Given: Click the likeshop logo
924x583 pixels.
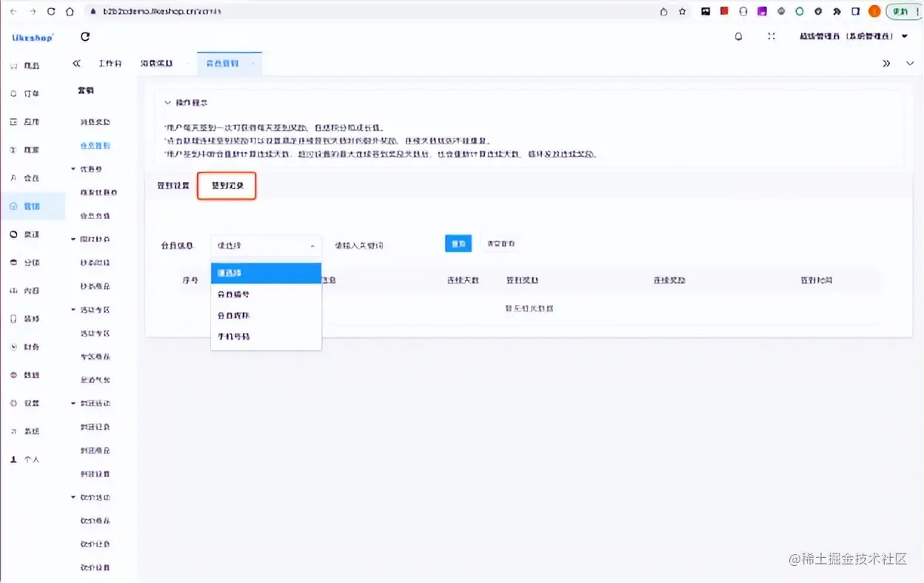Looking at the screenshot, I should [33, 37].
